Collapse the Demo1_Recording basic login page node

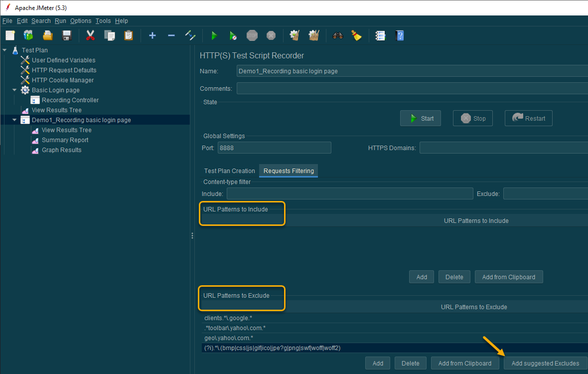14,120
